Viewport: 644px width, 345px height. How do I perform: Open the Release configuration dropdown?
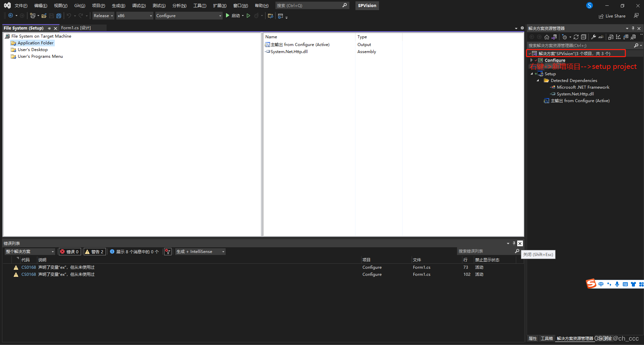click(103, 16)
